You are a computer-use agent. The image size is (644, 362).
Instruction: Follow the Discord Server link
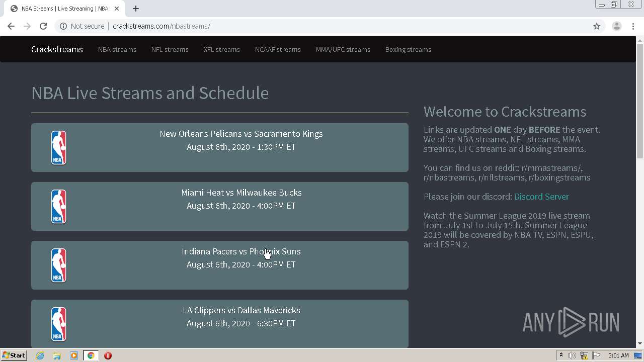(x=541, y=197)
